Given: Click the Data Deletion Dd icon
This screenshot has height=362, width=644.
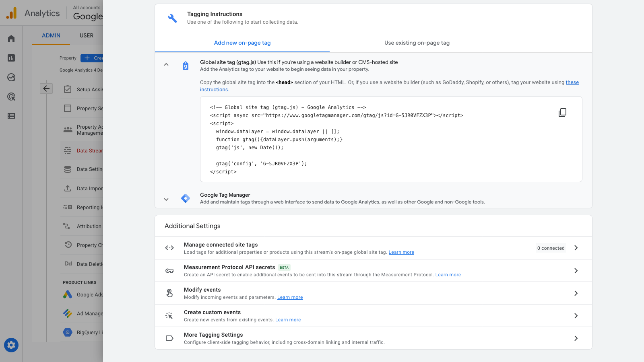Looking at the screenshot, I should 68,264.
